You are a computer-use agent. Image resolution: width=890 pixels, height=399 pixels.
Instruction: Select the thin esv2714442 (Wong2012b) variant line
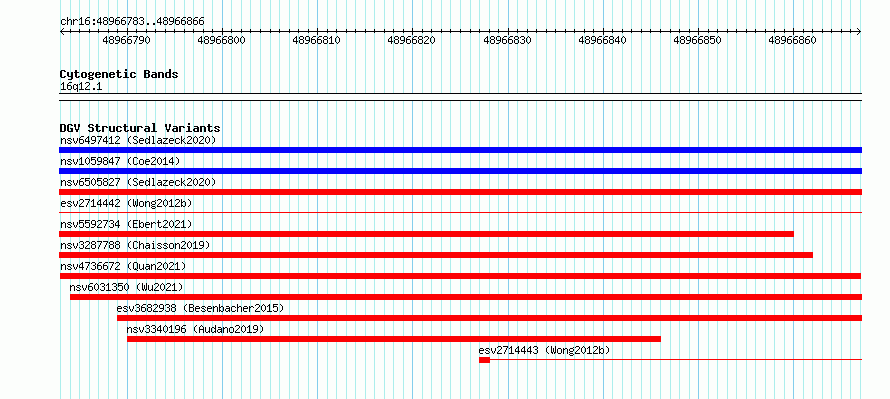pyautogui.click(x=460, y=212)
